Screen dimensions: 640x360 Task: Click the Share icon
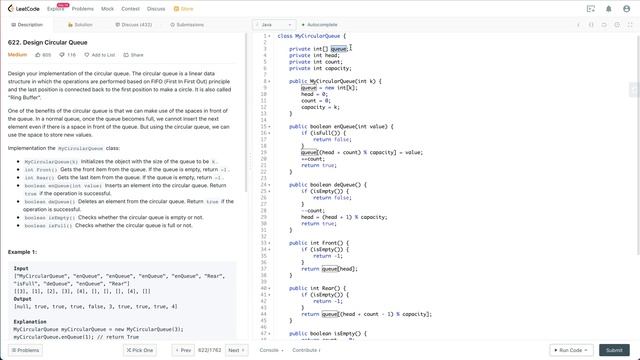(x=126, y=55)
